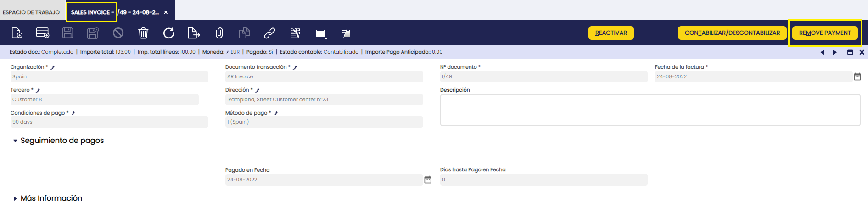
Task: Close the Sales Invoice tab
Action: pyautogui.click(x=166, y=12)
